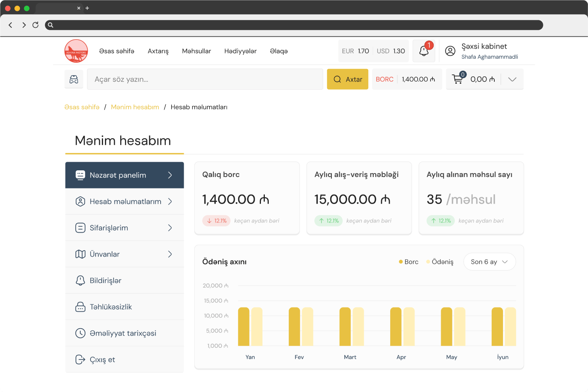Follow the Mənim hesabım breadcrumb link
Screen dimensions: 588x392
(x=135, y=107)
